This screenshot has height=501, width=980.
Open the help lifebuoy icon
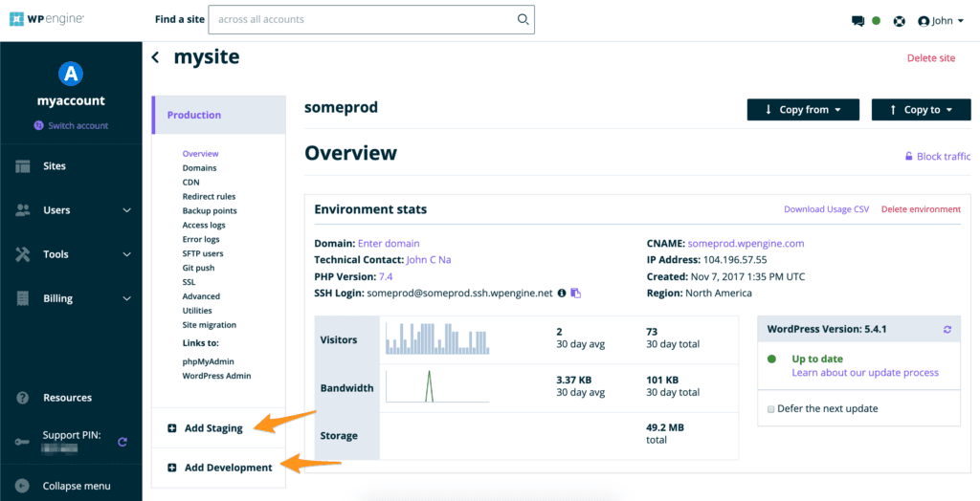point(899,21)
